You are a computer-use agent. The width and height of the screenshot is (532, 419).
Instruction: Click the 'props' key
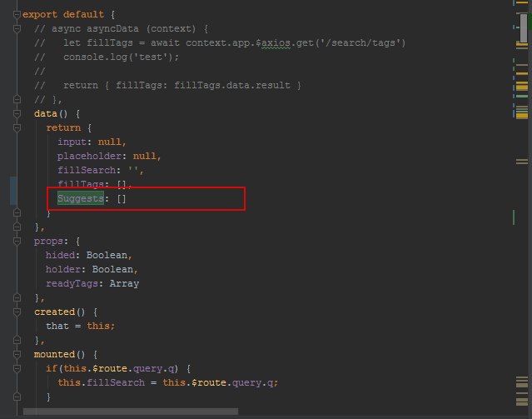(48, 242)
